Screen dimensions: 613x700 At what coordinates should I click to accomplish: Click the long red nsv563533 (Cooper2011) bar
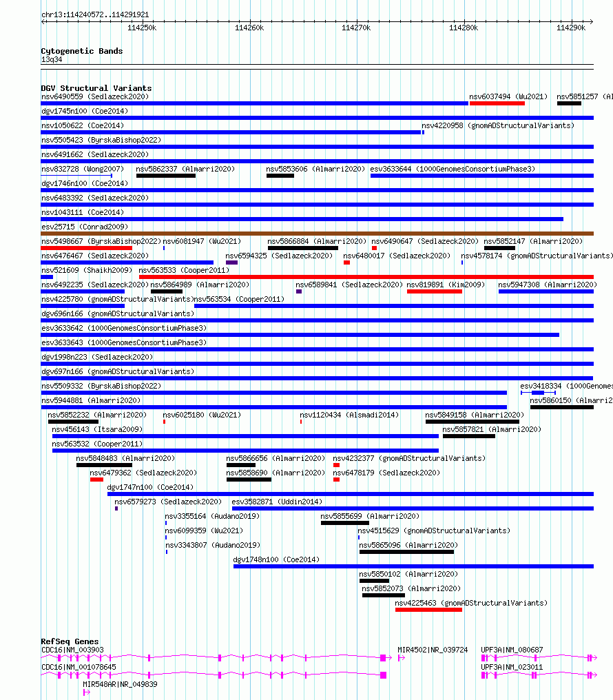coord(366,277)
